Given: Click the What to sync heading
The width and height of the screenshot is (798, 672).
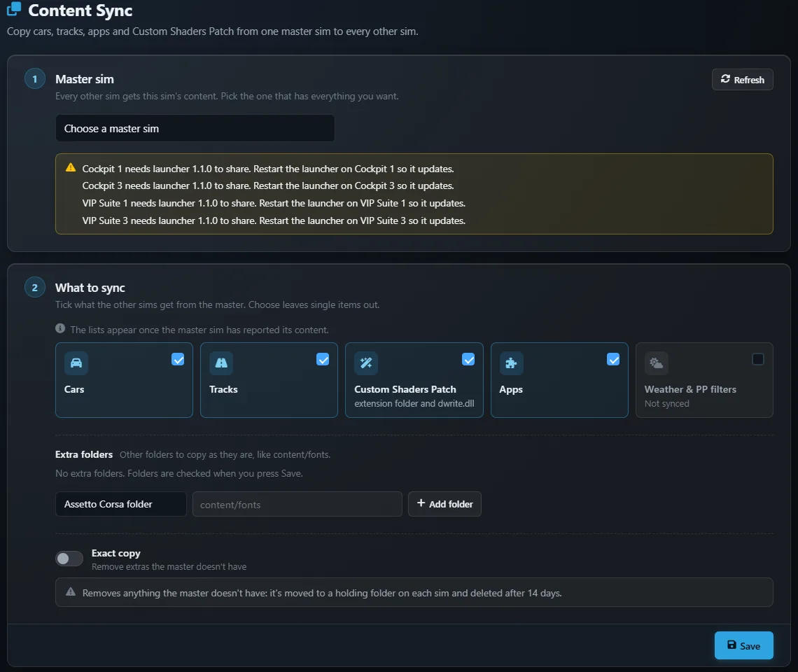Looking at the screenshot, I should tap(90, 288).
